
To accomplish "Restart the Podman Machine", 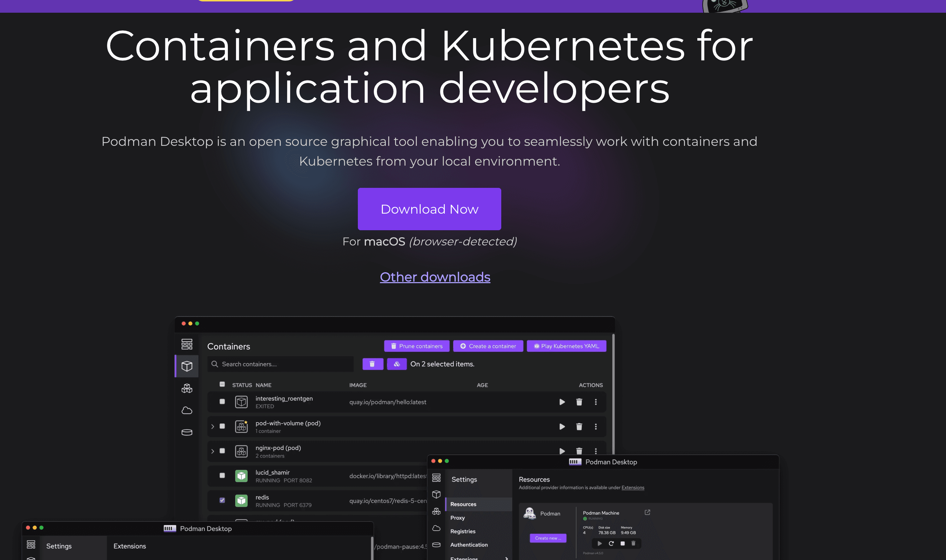I will coord(611,543).
